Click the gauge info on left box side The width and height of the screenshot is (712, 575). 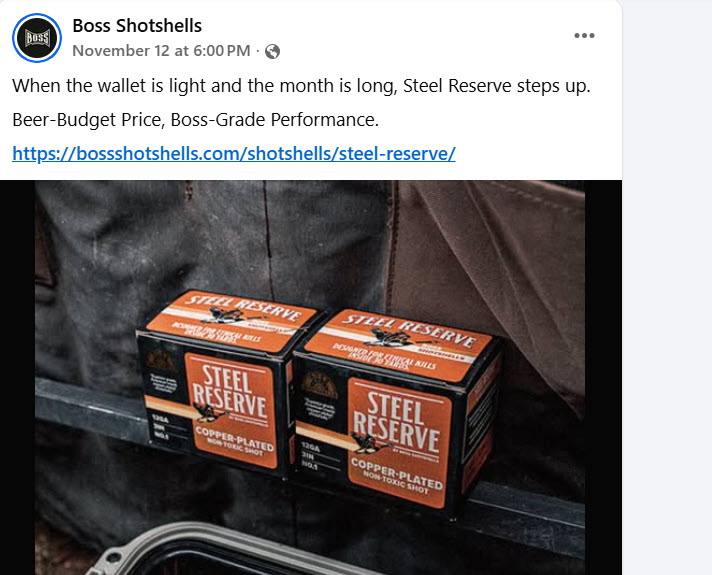click(x=160, y=427)
